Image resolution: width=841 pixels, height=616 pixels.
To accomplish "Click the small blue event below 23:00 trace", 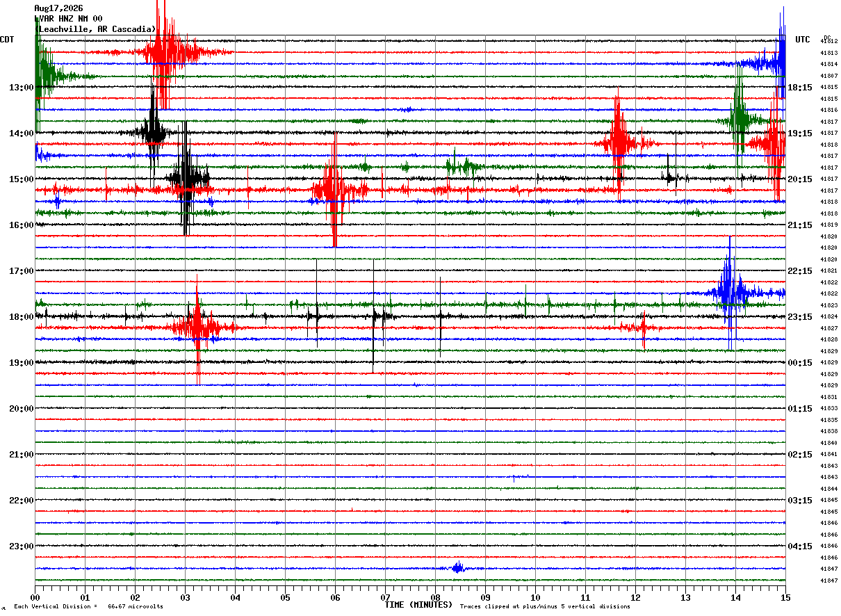I will (457, 568).
